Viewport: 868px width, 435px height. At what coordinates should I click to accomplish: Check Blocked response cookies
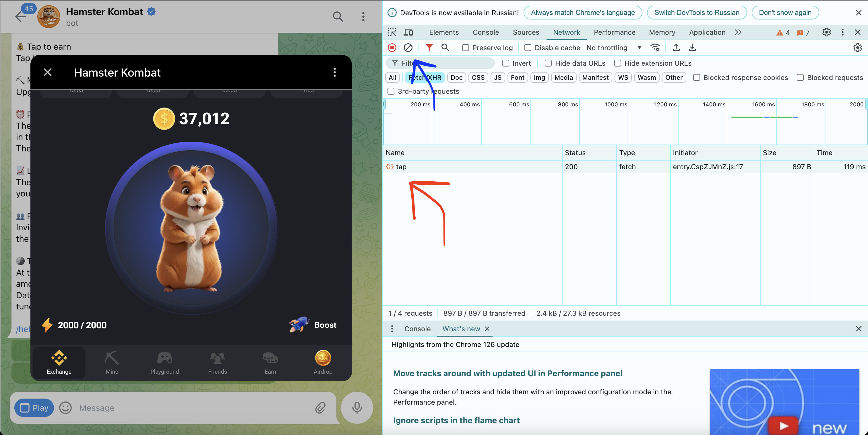696,77
